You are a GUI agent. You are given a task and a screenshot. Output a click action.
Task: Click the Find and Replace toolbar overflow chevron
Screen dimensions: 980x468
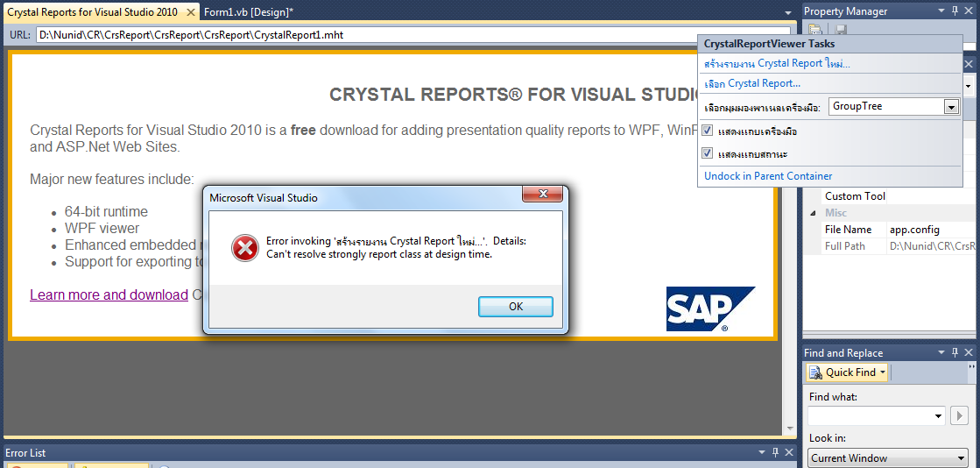[x=971, y=365]
